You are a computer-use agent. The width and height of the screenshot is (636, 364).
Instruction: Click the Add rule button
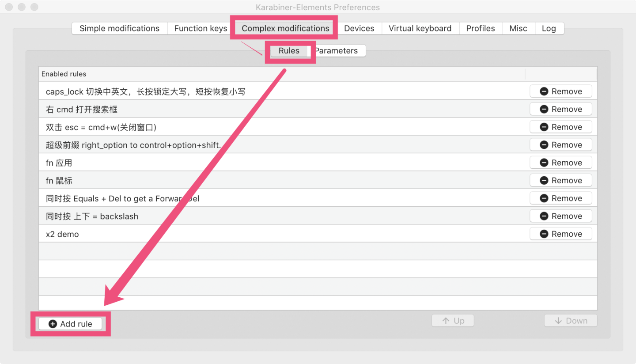(x=70, y=323)
